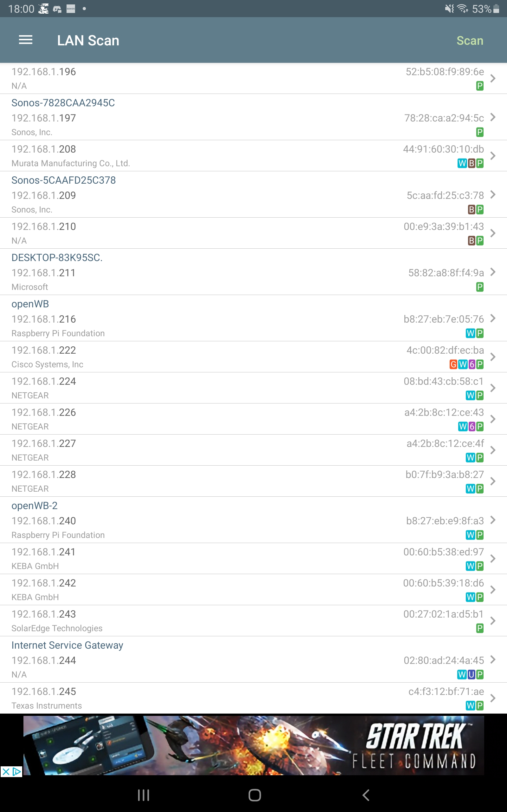Image resolution: width=507 pixels, height=812 pixels.
Task: Open the Star Trek Fleet Command ad
Action: pyautogui.click(x=253, y=745)
